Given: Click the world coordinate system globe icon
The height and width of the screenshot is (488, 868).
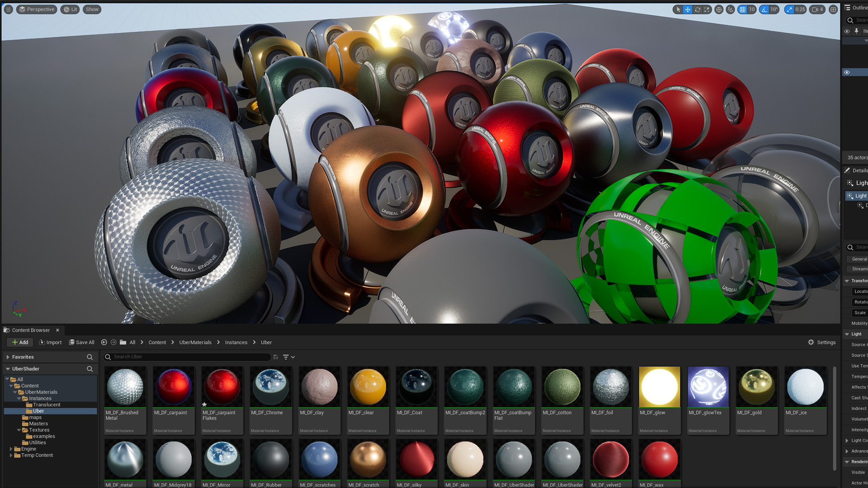Looking at the screenshot, I should coord(719,9).
